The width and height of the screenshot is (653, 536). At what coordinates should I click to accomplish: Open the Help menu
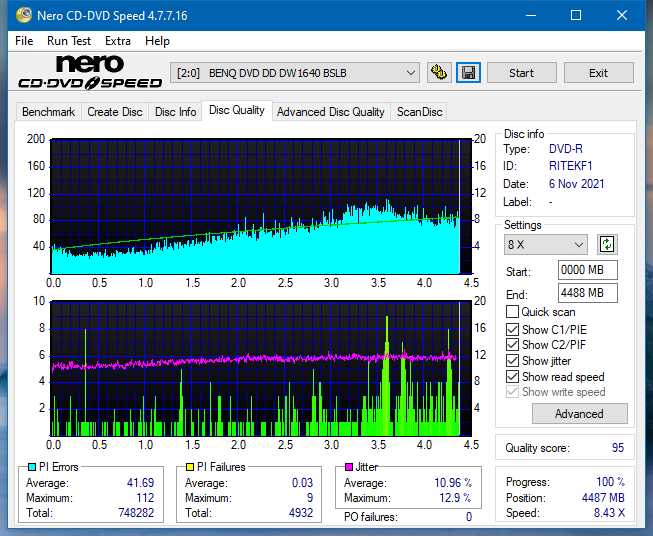tap(157, 41)
